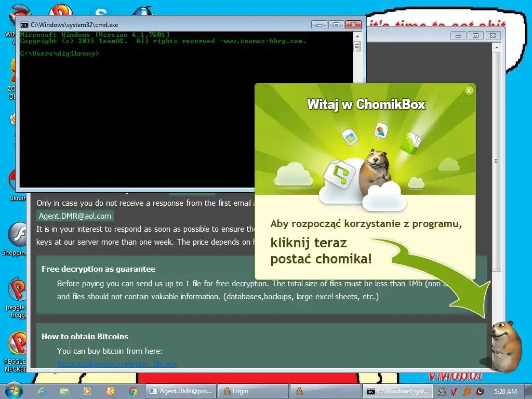The image size is (532, 399).
Task: Open the orange UC Browser taskbar icon
Action: click(x=110, y=391)
